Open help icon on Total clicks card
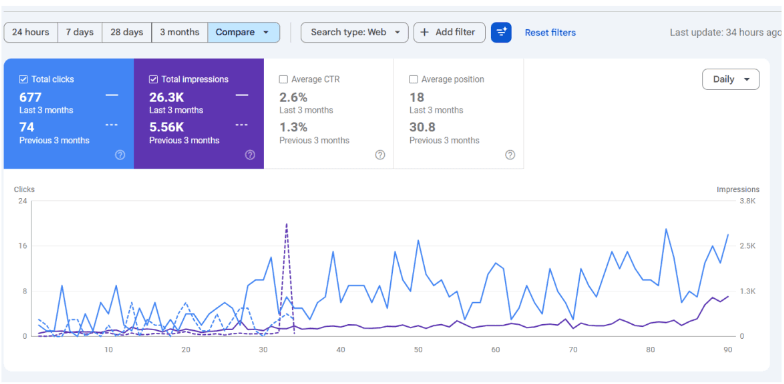This screenshot has height=384, width=784. pyautogui.click(x=120, y=155)
